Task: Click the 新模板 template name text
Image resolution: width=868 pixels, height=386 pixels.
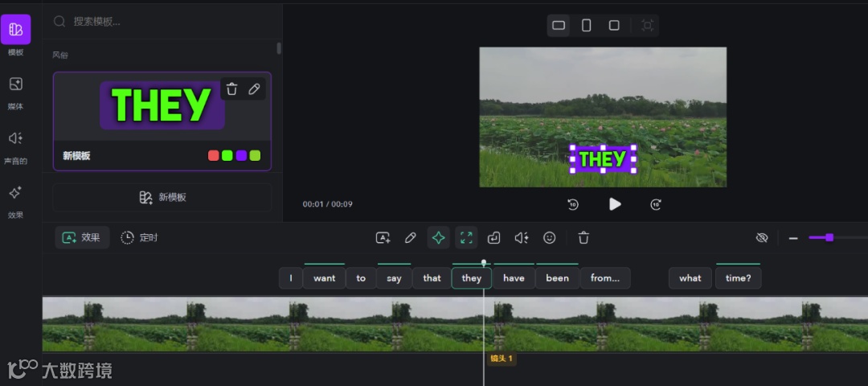Action: click(x=76, y=156)
